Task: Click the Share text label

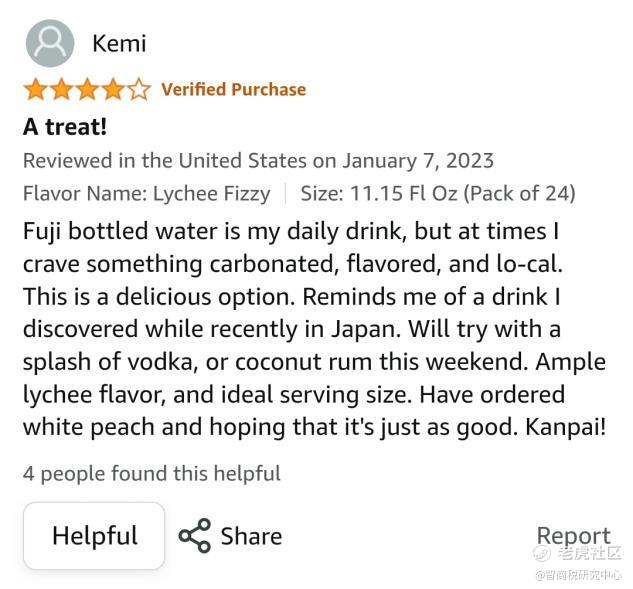Action: 251,536
